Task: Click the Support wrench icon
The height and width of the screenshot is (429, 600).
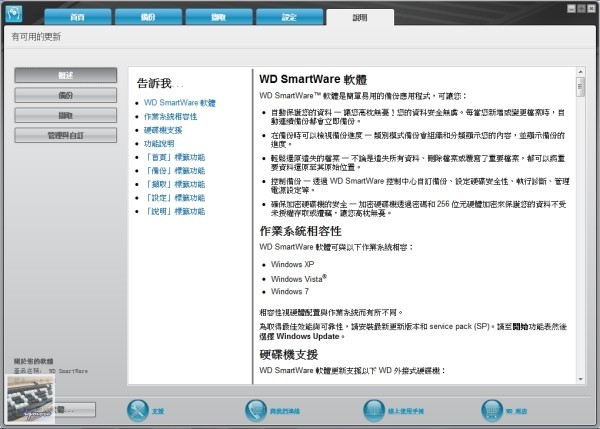Action: pyautogui.click(x=138, y=411)
